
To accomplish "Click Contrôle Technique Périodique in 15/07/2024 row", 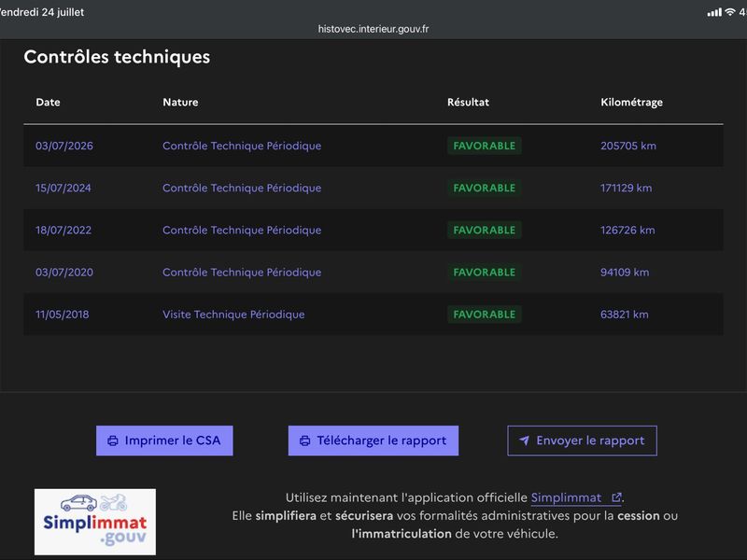I will pyautogui.click(x=242, y=189).
